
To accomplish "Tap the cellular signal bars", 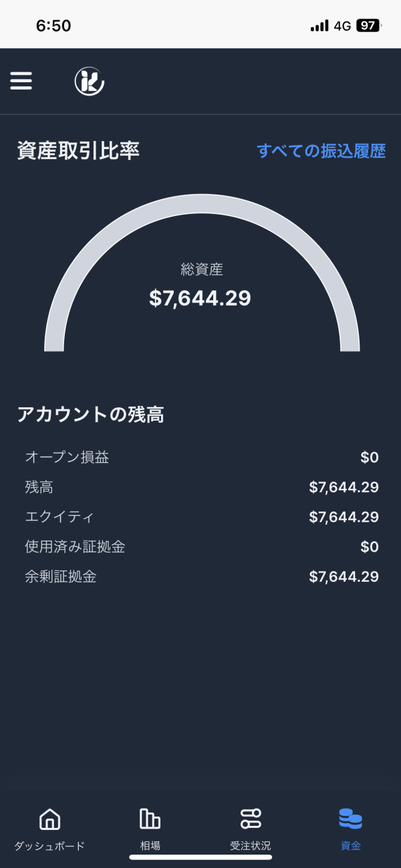I will (319, 25).
